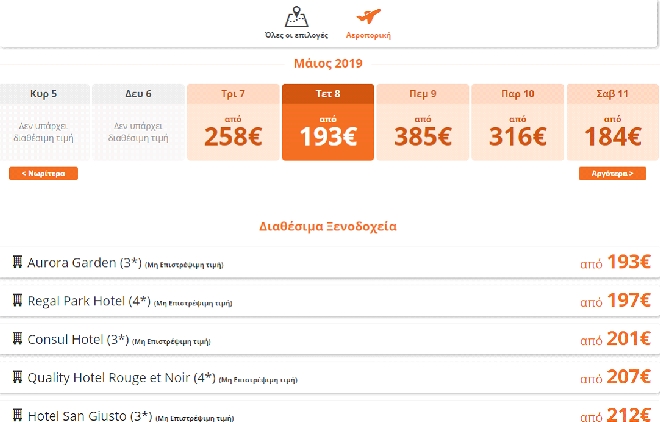Select the airplane Αεροπορική icon

369,17
